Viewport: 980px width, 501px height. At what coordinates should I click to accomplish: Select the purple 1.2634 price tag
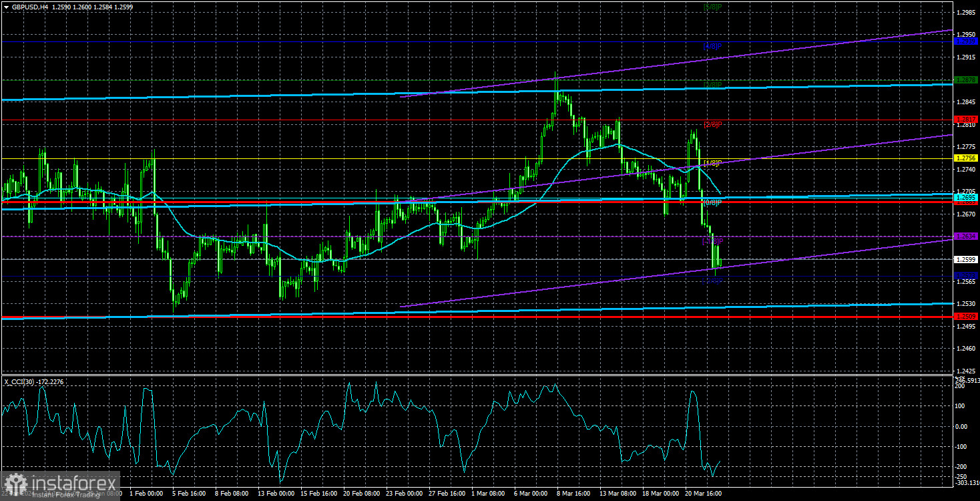click(966, 236)
